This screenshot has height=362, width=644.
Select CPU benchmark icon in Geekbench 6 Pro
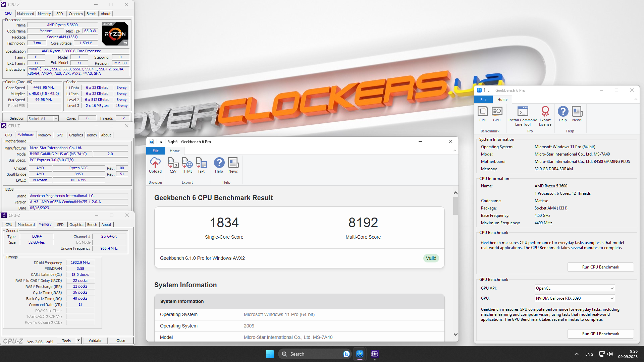tap(483, 114)
